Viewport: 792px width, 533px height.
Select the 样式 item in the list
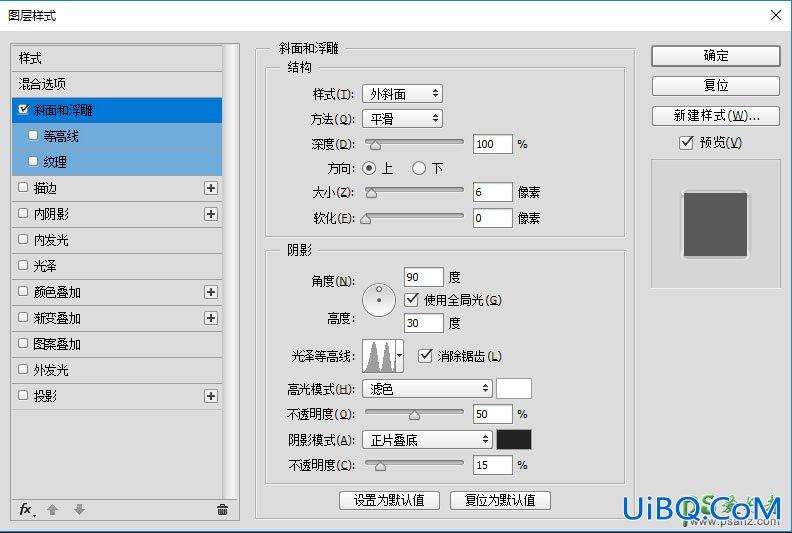(117, 58)
